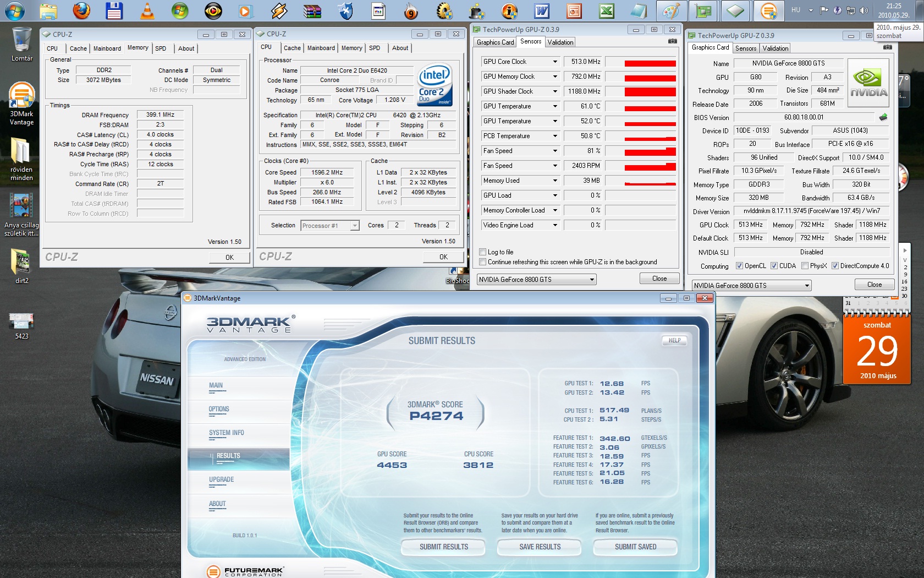Launch Windows Media Player from taskbar
This screenshot has width=924, height=578.
(x=246, y=10)
